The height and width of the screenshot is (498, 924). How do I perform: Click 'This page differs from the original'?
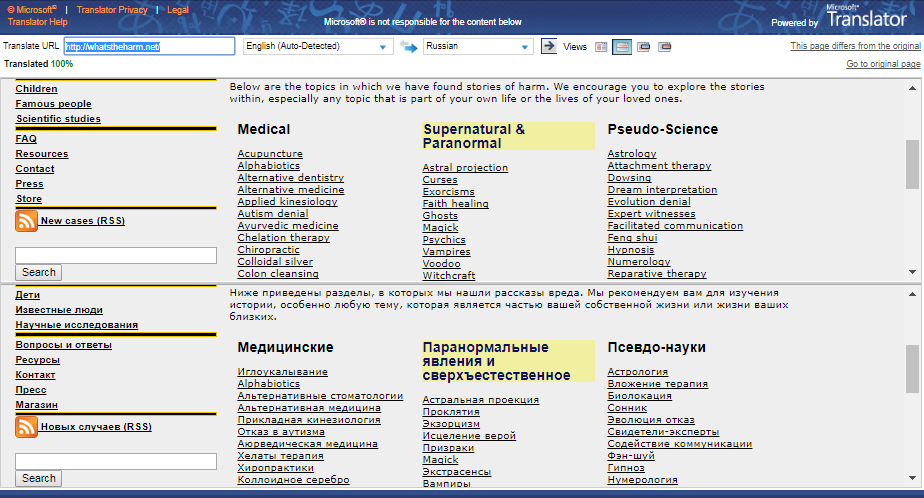[x=855, y=46]
